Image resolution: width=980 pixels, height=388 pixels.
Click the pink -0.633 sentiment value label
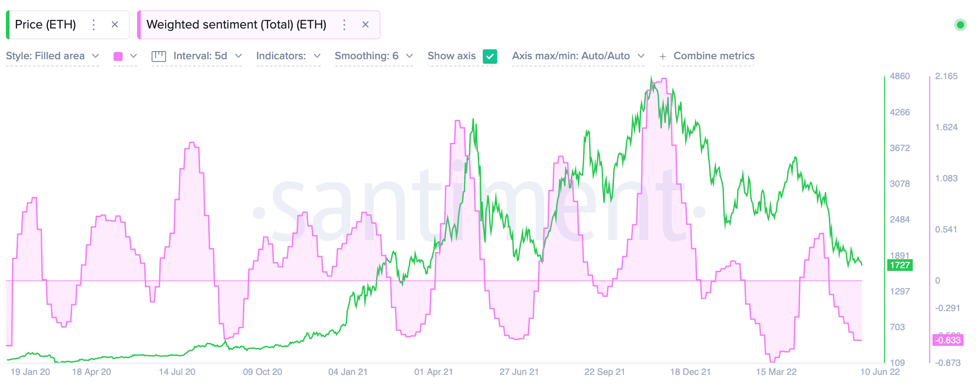pyautogui.click(x=947, y=340)
